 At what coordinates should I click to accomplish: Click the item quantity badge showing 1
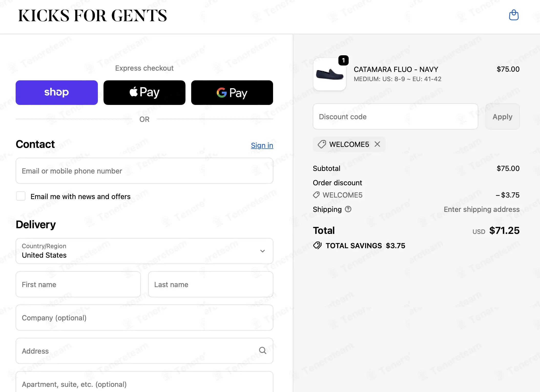click(x=344, y=60)
